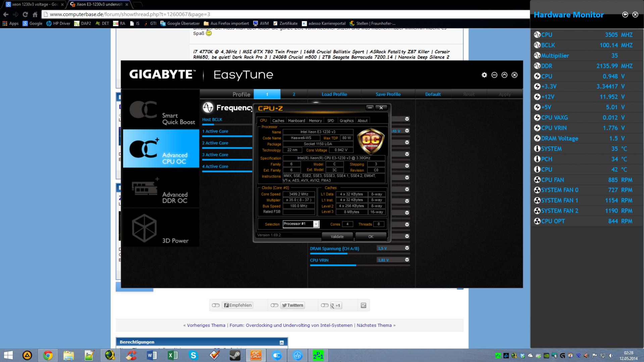Open Windows Start button

(x=8, y=355)
